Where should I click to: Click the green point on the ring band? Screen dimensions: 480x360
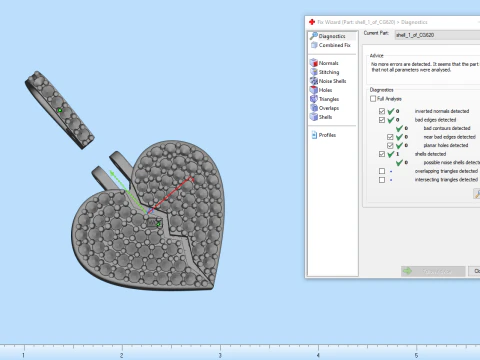coord(60,110)
